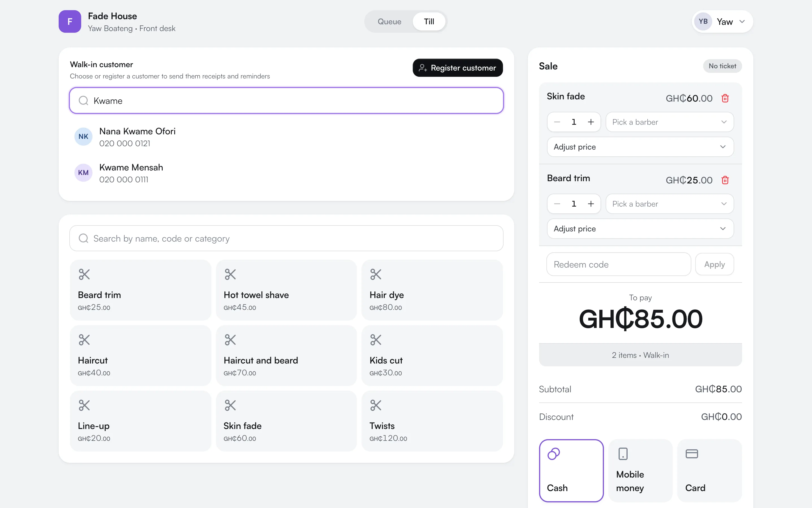The height and width of the screenshot is (508, 812).
Task: Click the magnifier icon in service search
Action: pos(83,238)
